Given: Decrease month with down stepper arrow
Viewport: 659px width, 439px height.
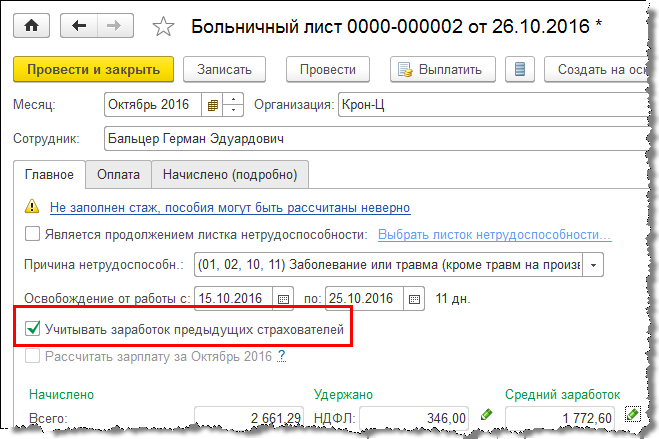Looking at the screenshot, I should (233, 110).
